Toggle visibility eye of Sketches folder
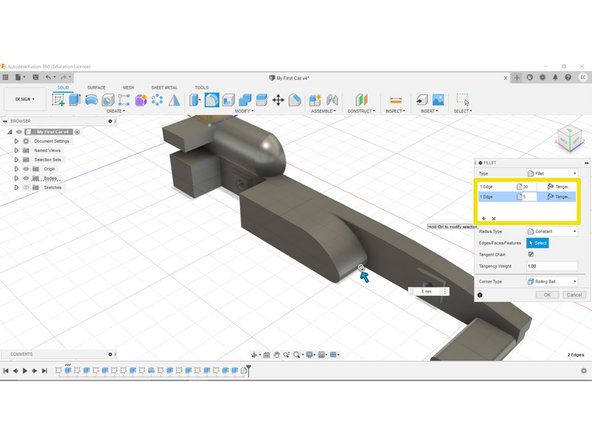Image resolution: width=592 pixels, height=444 pixels. tap(26, 187)
